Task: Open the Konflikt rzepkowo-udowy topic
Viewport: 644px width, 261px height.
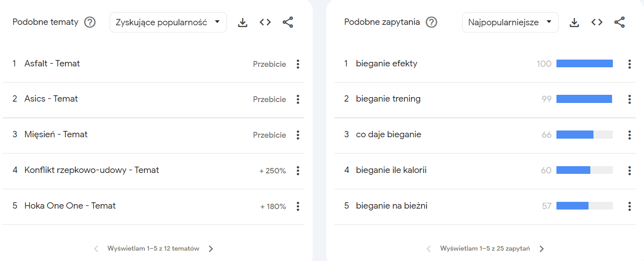Action: click(92, 170)
